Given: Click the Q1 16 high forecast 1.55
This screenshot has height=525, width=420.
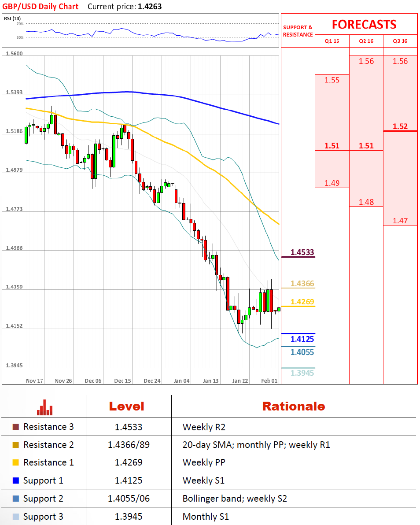Looking at the screenshot, I should pos(332,80).
